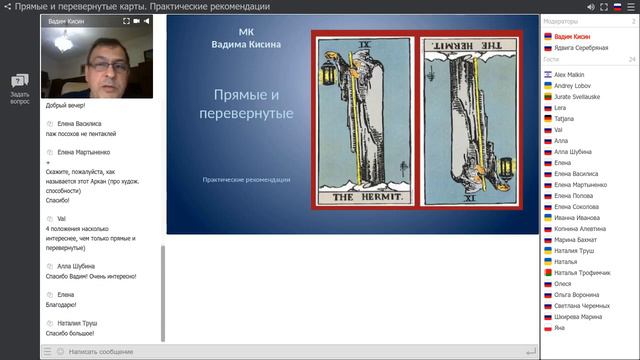Open the chat options menu icon
Screen dimensions: 640x360
click(x=48, y=351)
